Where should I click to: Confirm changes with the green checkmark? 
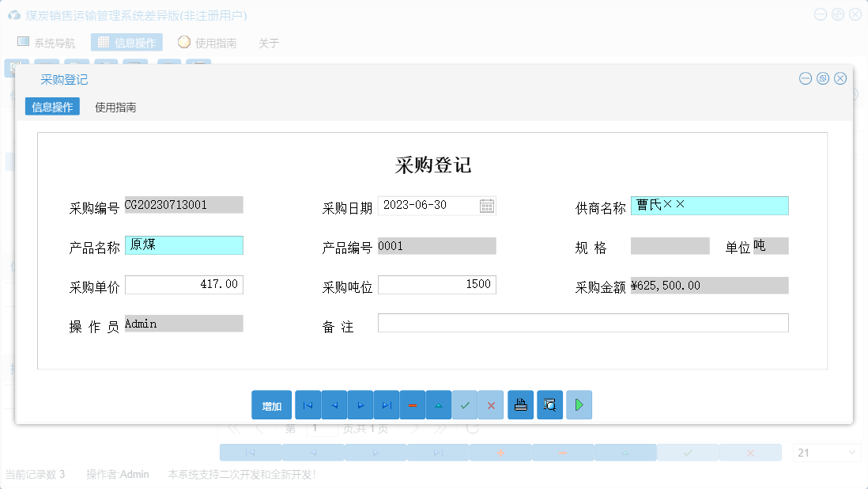[465, 404]
